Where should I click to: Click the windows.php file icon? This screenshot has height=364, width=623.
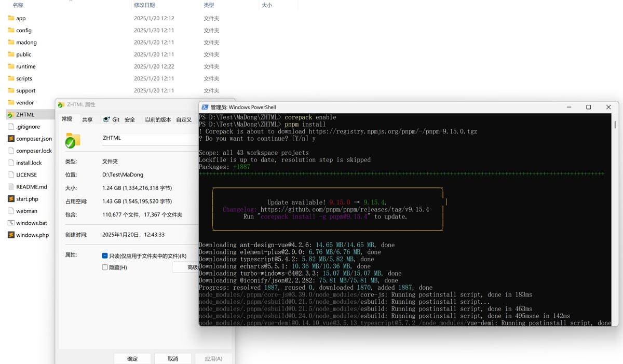pyautogui.click(x=11, y=235)
